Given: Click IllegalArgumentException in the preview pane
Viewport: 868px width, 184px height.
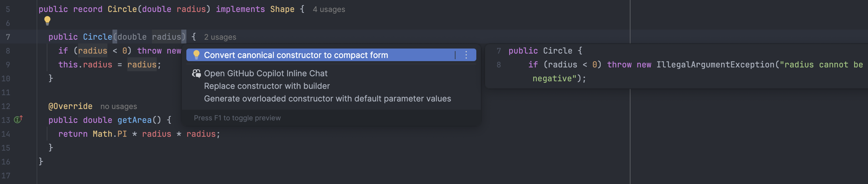Looking at the screenshot, I should tap(715, 65).
